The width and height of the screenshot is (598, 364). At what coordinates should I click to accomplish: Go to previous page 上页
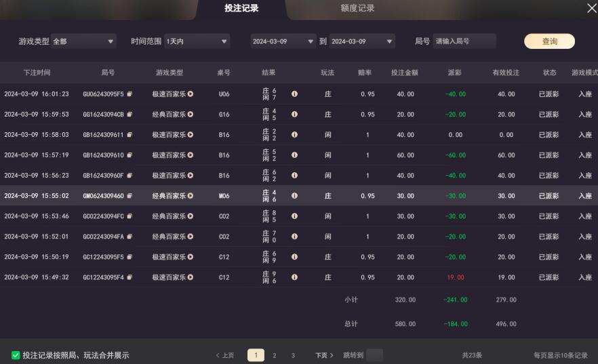pos(225,355)
